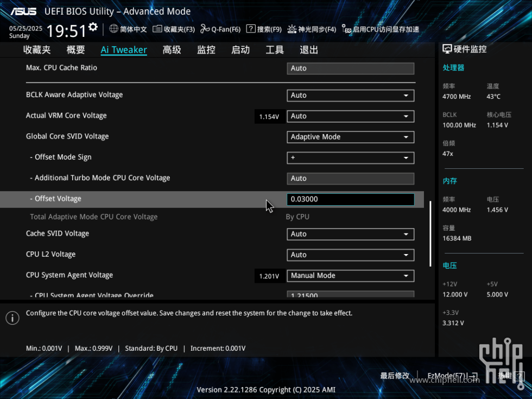Select the CPU L2 Voltage label
Image resolution: width=532 pixels, height=399 pixels.
[x=50, y=254]
